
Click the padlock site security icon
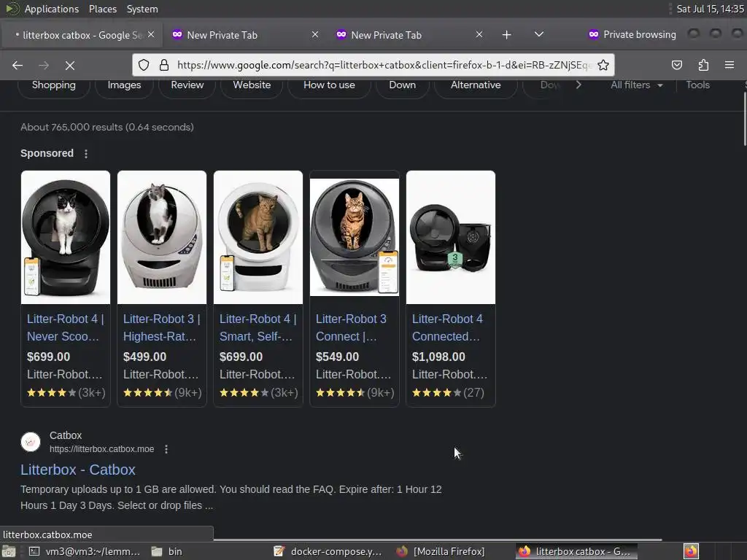(164, 65)
